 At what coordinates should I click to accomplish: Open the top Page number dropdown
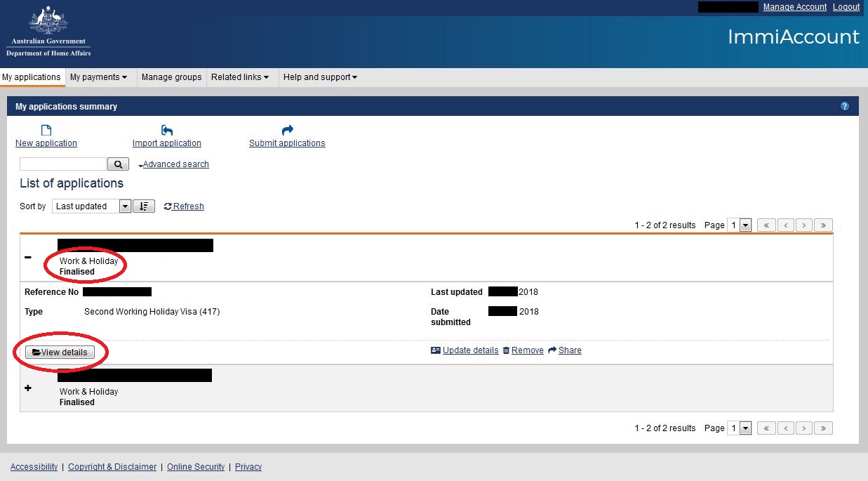740,225
